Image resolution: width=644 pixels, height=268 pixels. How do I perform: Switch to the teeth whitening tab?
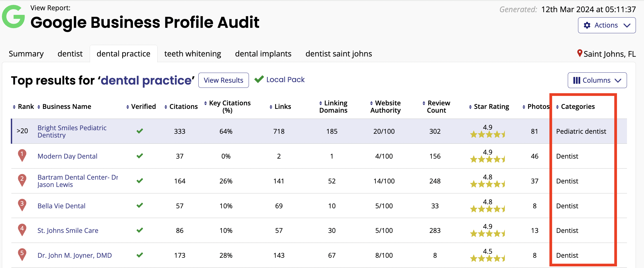point(193,54)
